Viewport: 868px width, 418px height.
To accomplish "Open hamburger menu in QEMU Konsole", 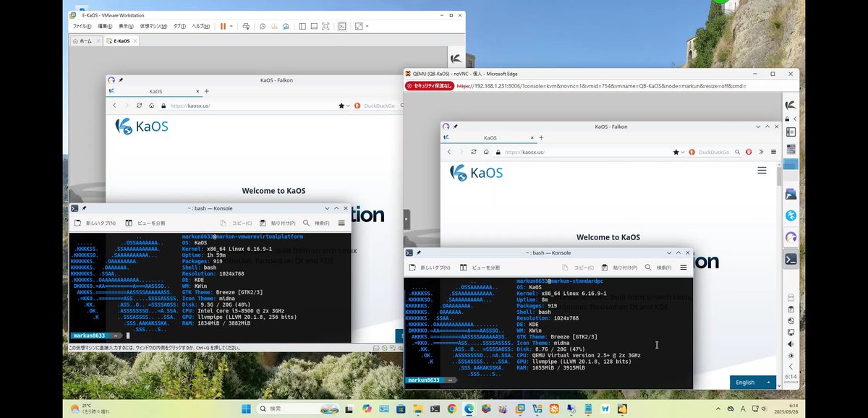I will (x=683, y=268).
